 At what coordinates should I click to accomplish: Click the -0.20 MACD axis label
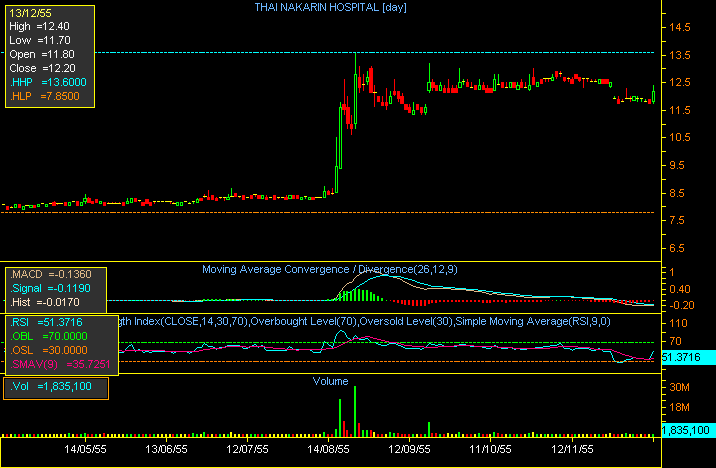680,305
